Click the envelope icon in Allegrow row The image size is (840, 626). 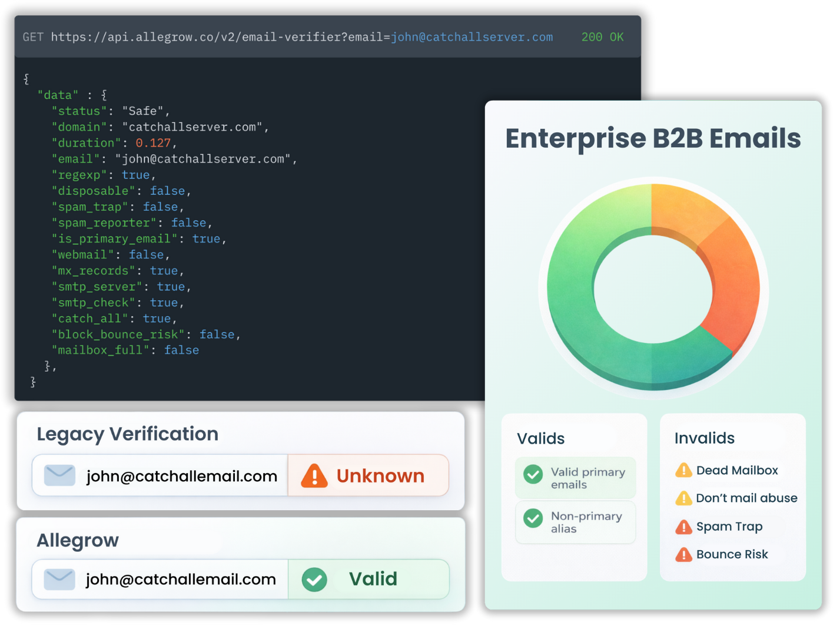pyautogui.click(x=59, y=579)
